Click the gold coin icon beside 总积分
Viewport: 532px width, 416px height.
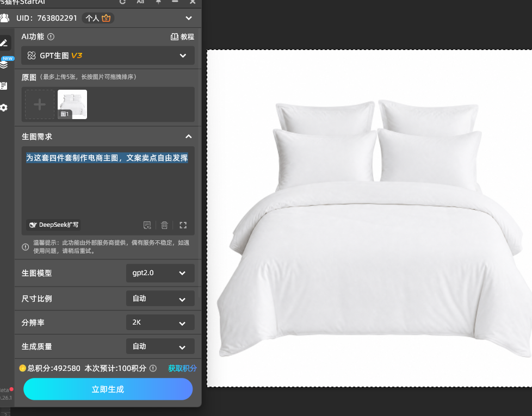pos(23,368)
